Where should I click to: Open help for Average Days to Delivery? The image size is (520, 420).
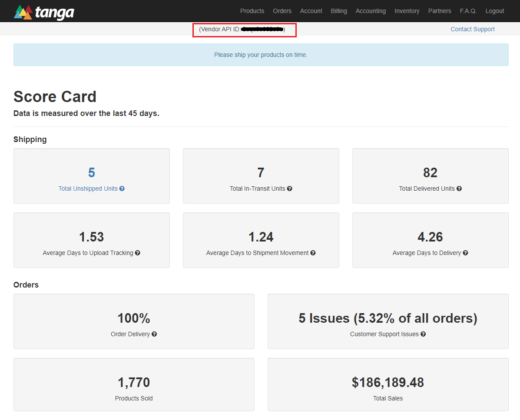tap(465, 252)
